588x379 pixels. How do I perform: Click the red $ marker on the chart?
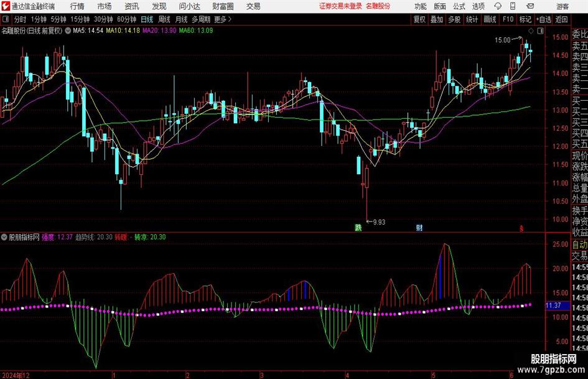tap(521, 228)
